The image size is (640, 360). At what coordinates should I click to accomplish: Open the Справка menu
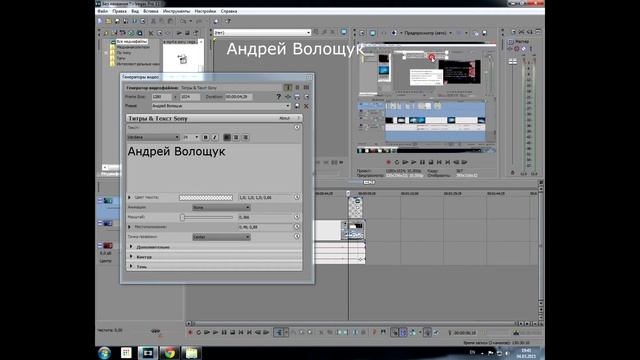(229, 11)
